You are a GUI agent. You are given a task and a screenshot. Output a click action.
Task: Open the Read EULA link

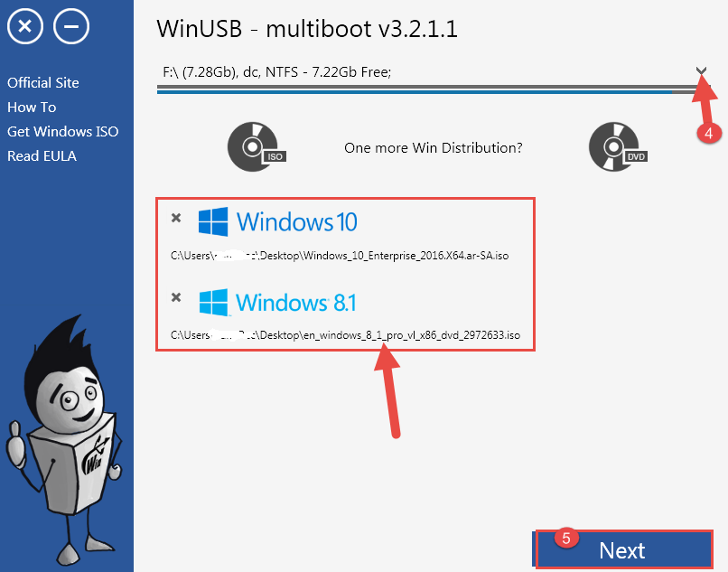pos(42,156)
